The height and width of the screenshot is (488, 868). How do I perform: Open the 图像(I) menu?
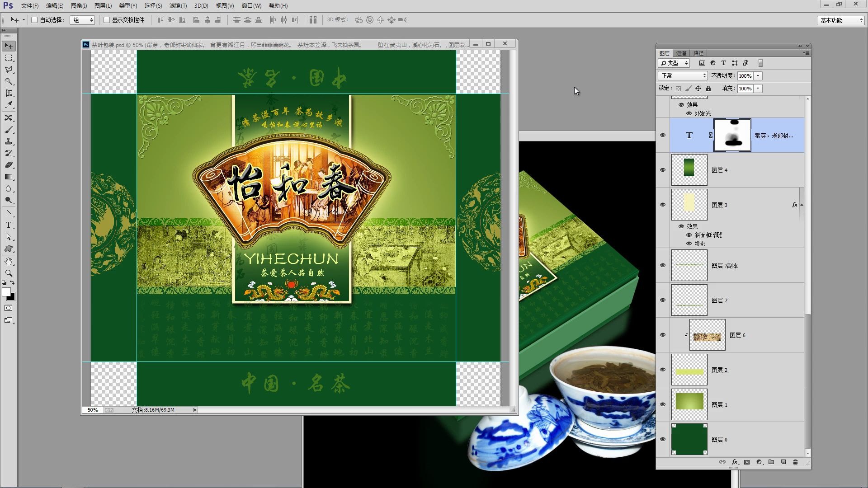coord(79,6)
